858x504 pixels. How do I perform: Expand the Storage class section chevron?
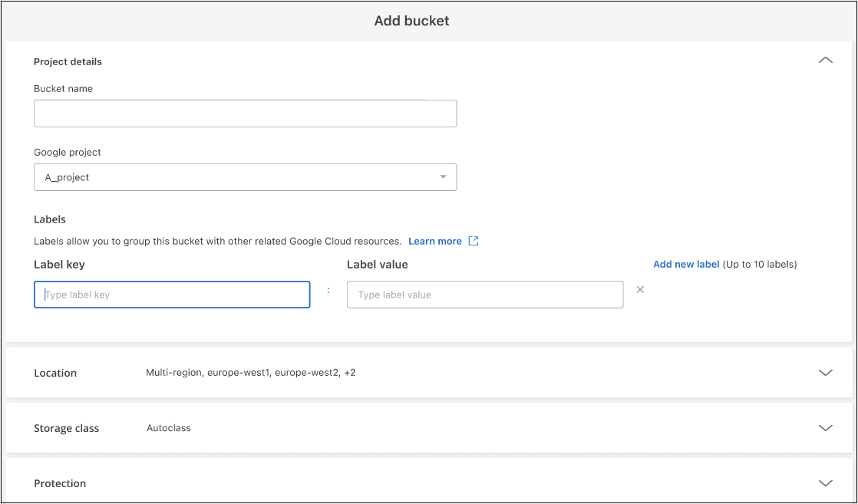825,428
